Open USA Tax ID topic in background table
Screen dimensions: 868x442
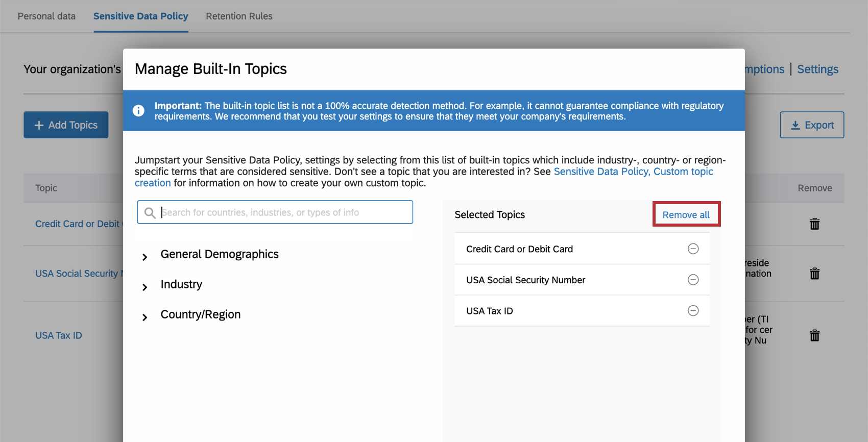(59, 335)
